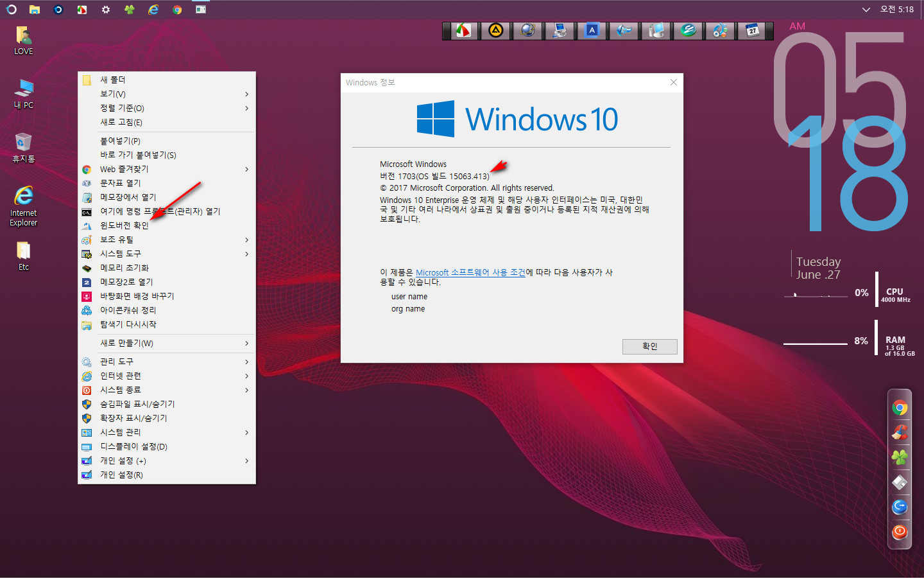Click the window panel icon in top taskbar
924x578 pixels.
click(201, 10)
